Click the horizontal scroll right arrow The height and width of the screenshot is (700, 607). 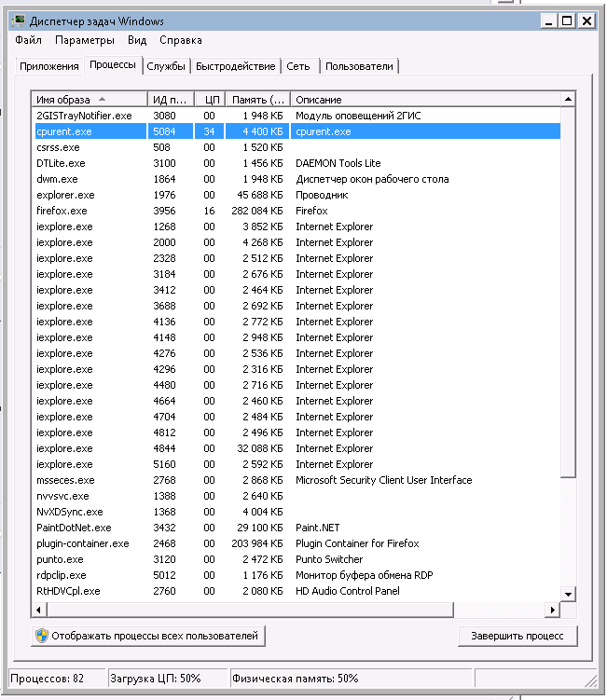tap(553, 609)
